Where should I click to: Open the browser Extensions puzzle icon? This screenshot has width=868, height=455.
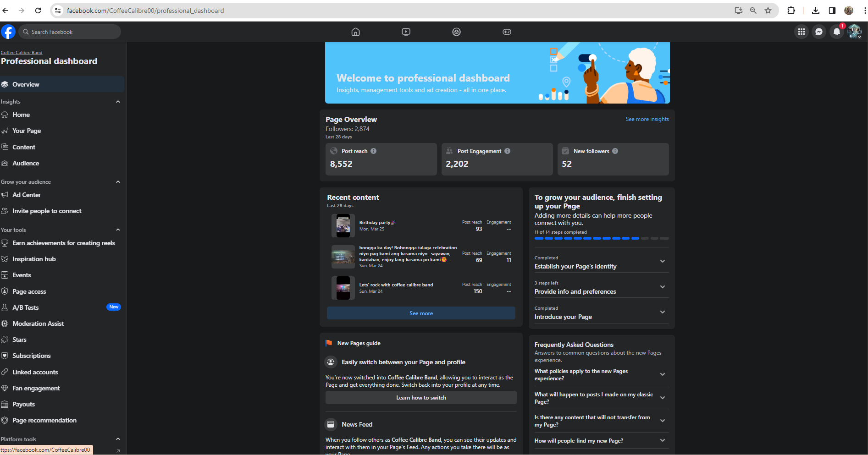point(791,11)
